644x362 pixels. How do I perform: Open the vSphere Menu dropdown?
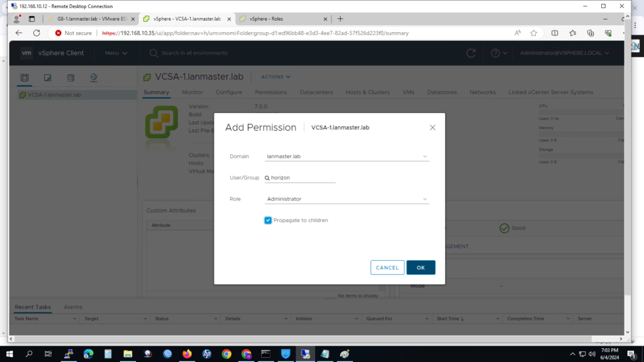click(116, 53)
